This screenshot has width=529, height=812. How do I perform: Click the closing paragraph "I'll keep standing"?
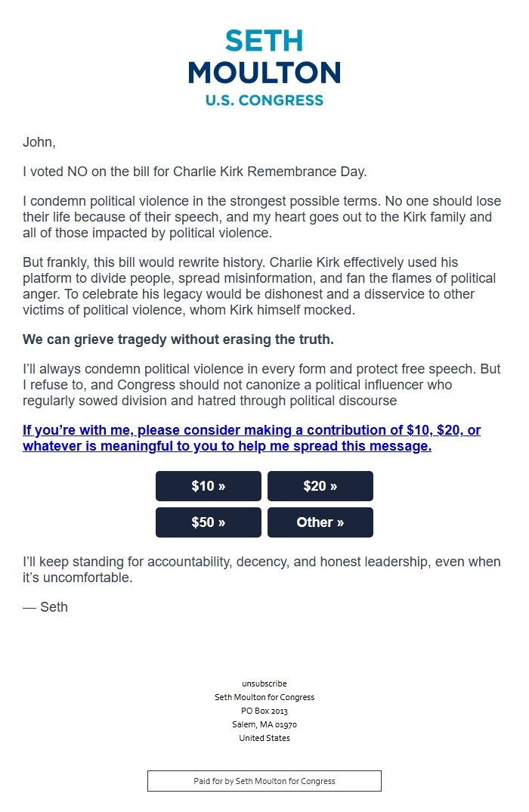click(x=261, y=570)
